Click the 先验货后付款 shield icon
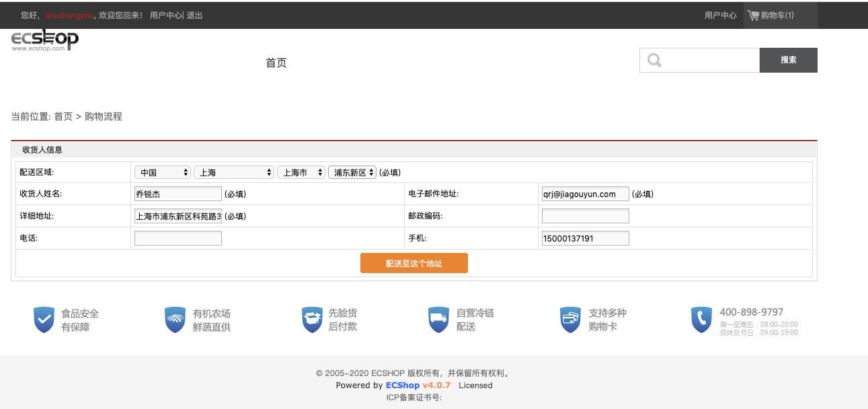 [x=312, y=320]
